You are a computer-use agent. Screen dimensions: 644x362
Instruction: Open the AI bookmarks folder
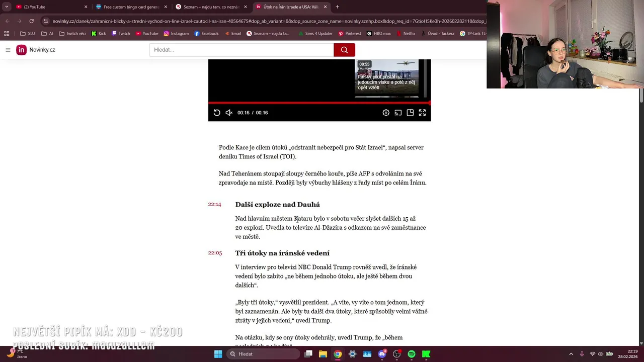(x=47, y=34)
